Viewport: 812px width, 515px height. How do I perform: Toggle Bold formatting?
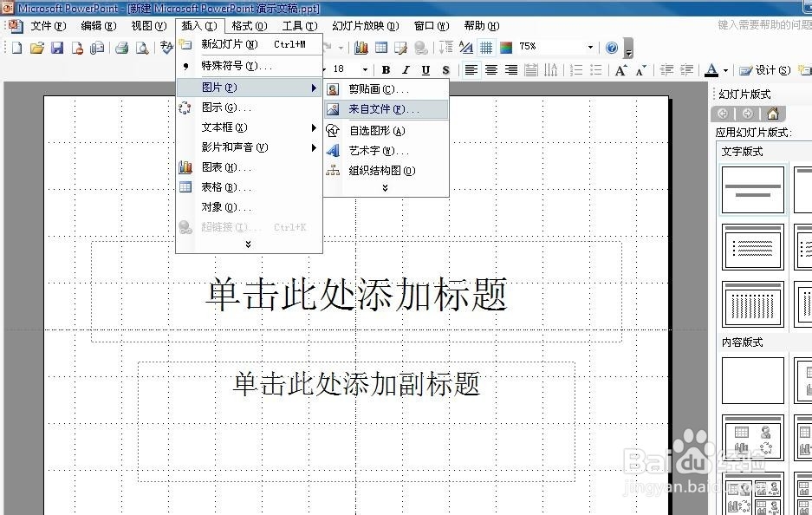coord(386,70)
